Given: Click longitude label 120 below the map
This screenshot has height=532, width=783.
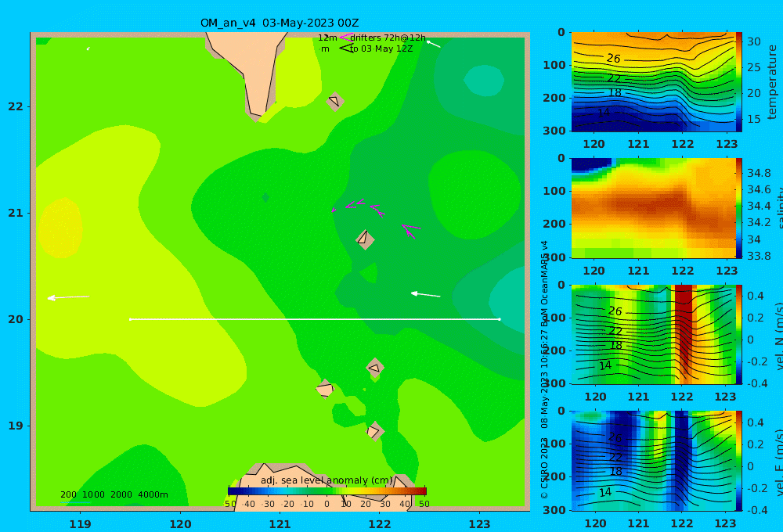Looking at the screenshot, I should 180,524.
